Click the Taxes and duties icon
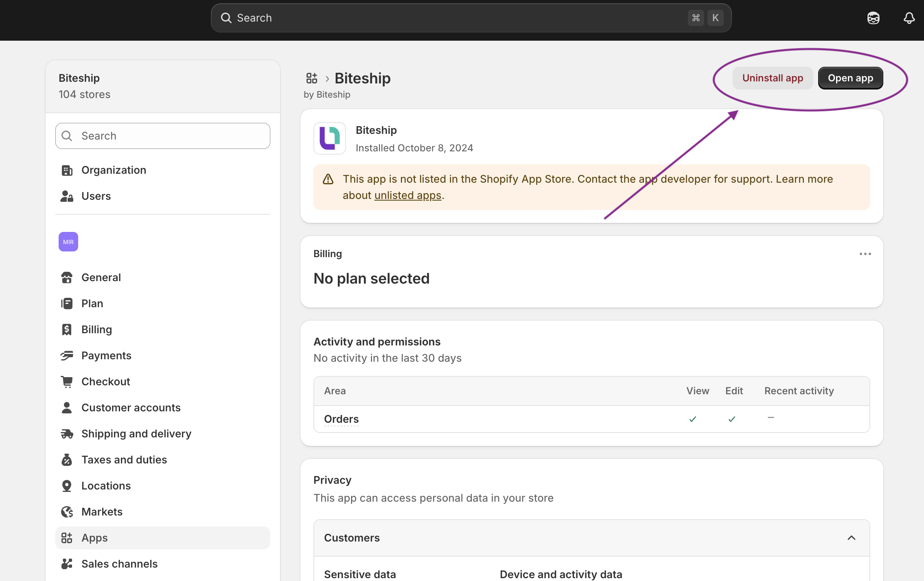The image size is (924, 581). click(67, 460)
